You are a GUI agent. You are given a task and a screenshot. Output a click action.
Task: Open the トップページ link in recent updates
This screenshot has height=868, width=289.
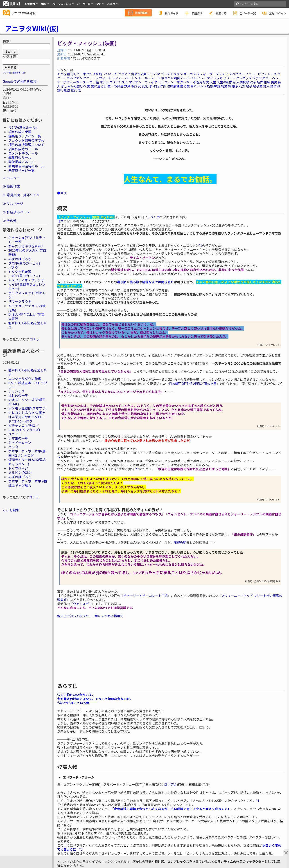pyautogui.click(x=18, y=468)
